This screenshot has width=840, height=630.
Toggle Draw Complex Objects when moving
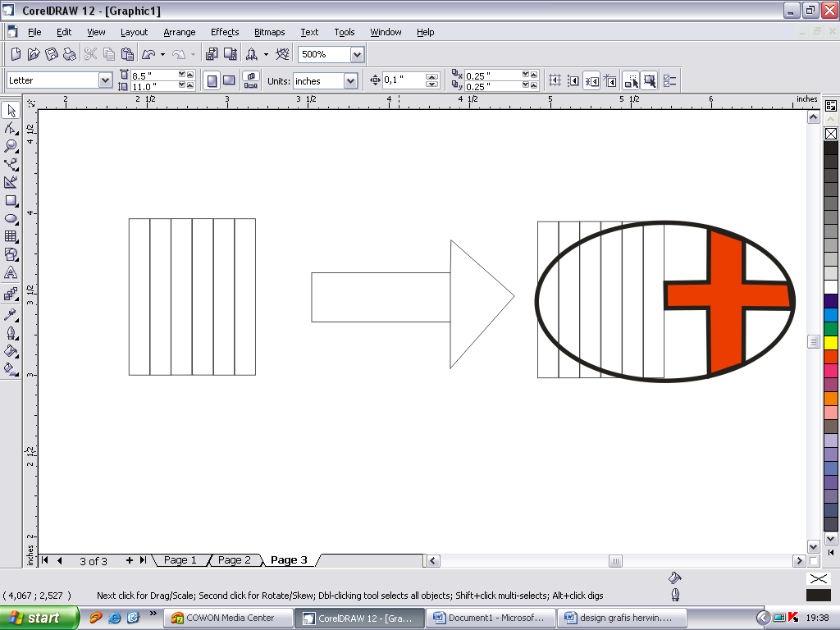631,81
